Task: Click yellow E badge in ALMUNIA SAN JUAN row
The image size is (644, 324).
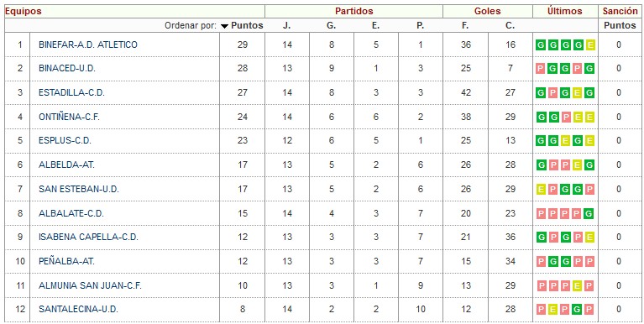Action: (578, 286)
